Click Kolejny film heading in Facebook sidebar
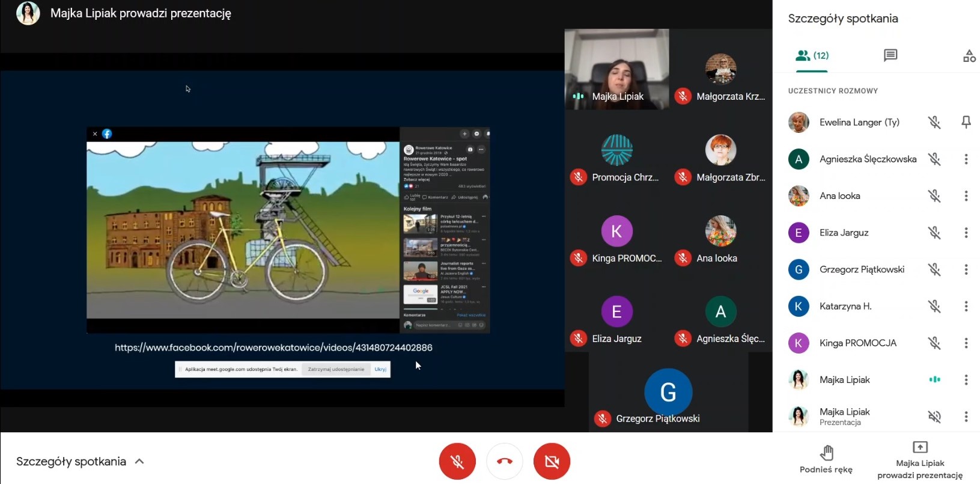Viewport: 980px width, 484px height. tap(418, 209)
